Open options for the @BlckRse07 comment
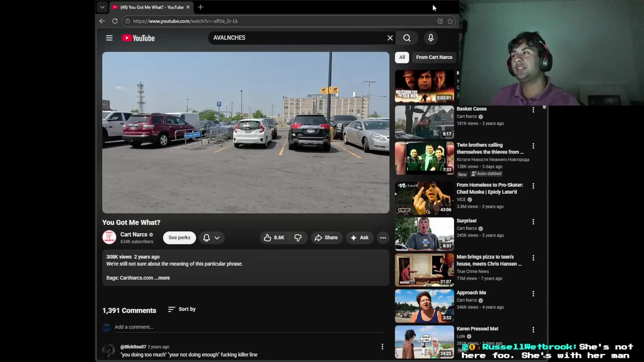This screenshot has height=362, width=644. [382, 346]
